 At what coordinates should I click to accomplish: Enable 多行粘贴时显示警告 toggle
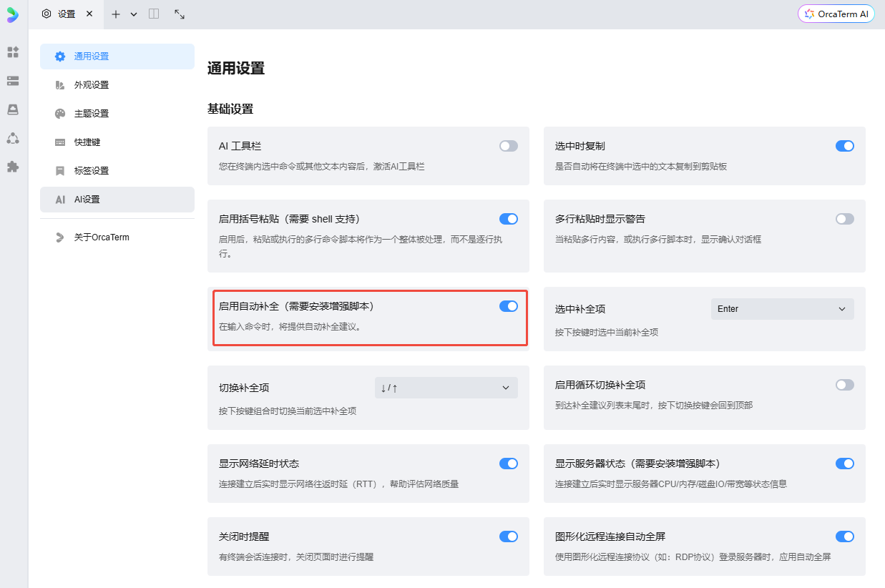tap(844, 219)
